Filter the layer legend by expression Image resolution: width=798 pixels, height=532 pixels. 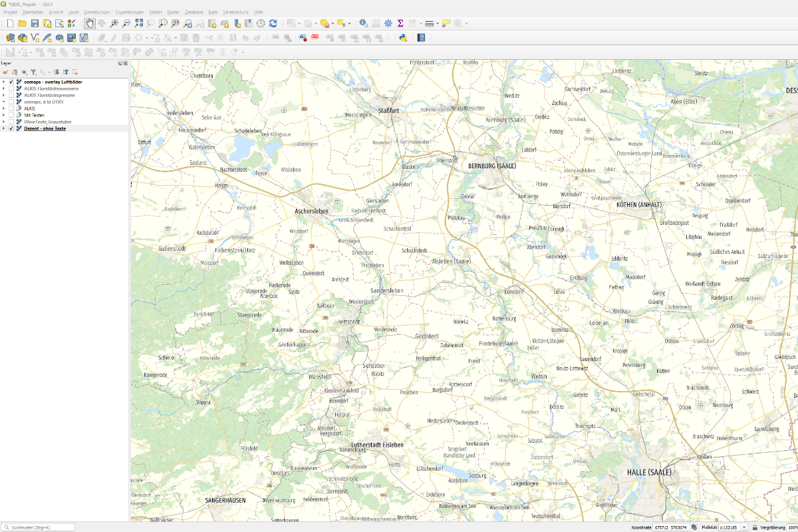click(34, 72)
